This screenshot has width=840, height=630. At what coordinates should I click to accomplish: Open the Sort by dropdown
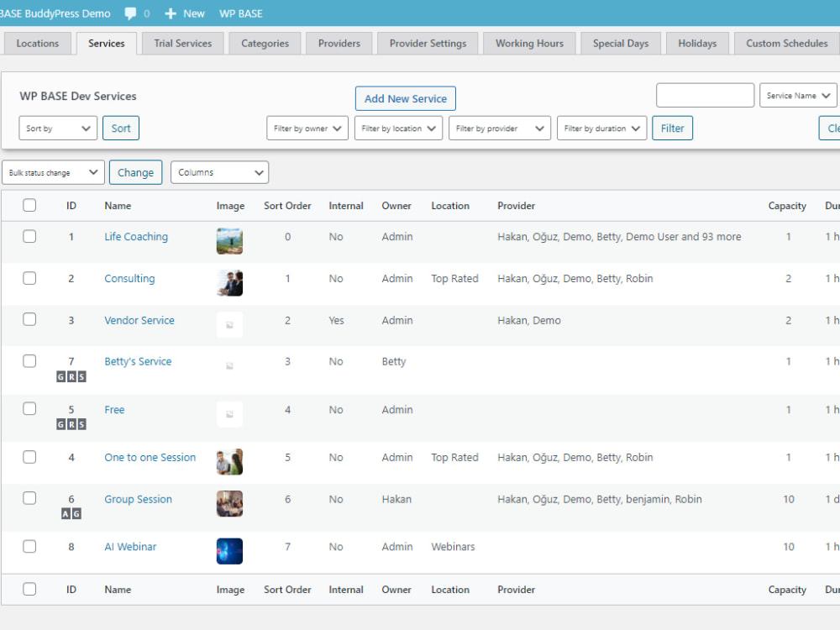coord(58,128)
